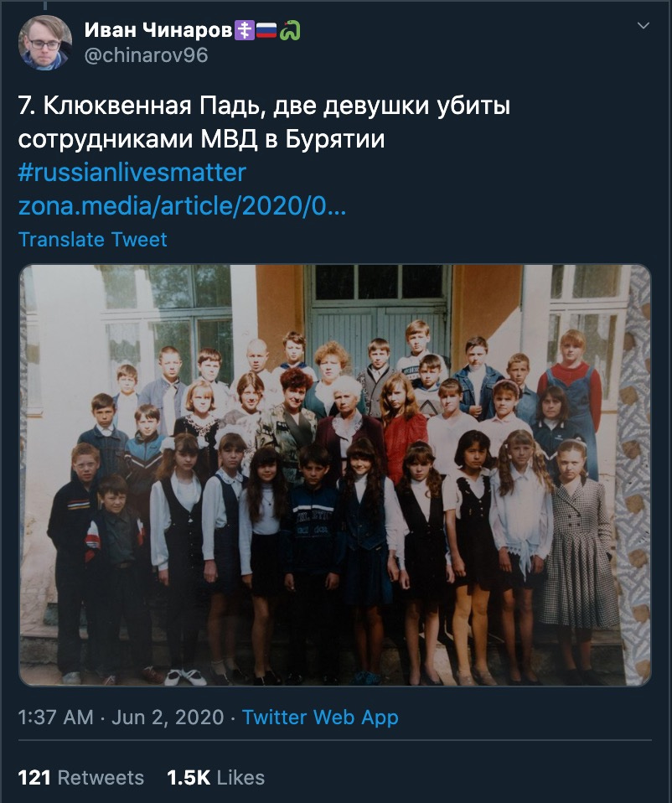
Task: Open the tweet options chevron menu
Action: pos(644,26)
